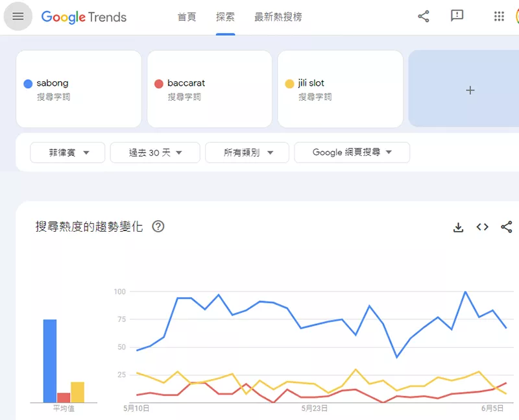519x420 pixels.
Task: Open the send feedback icon
Action: [457, 17]
